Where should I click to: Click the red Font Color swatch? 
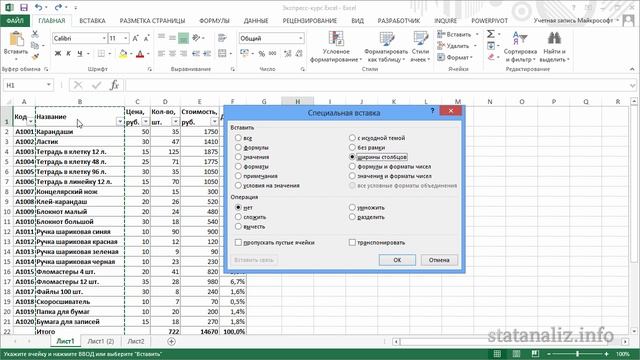tap(140, 53)
